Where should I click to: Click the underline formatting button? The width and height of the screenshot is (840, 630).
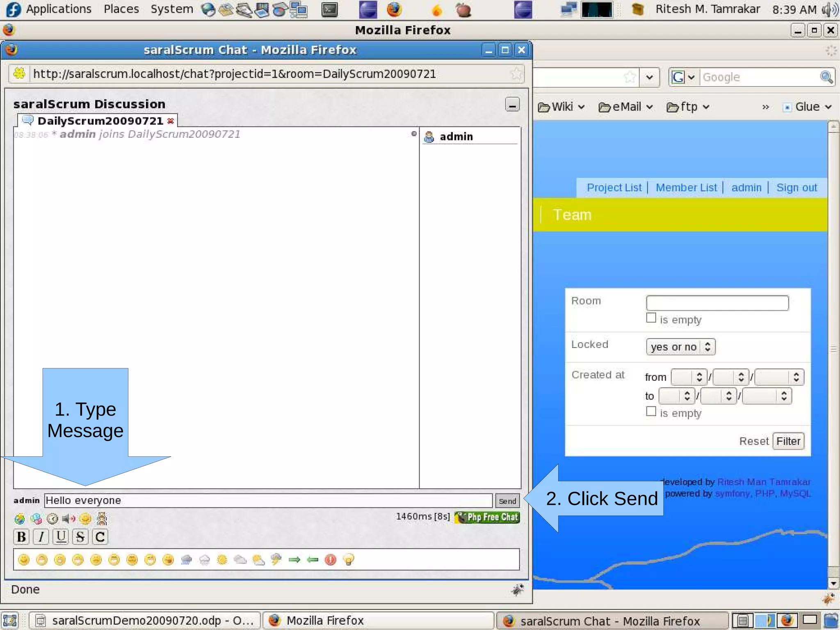point(61,537)
